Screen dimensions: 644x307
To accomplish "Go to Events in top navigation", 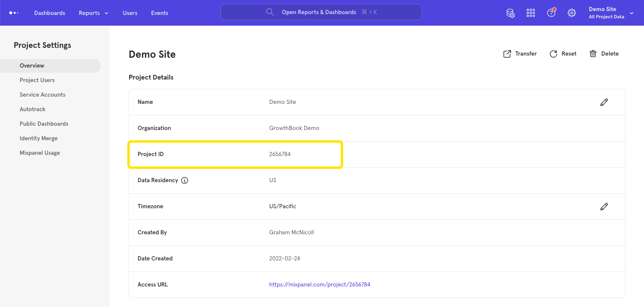I will click(x=159, y=13).
